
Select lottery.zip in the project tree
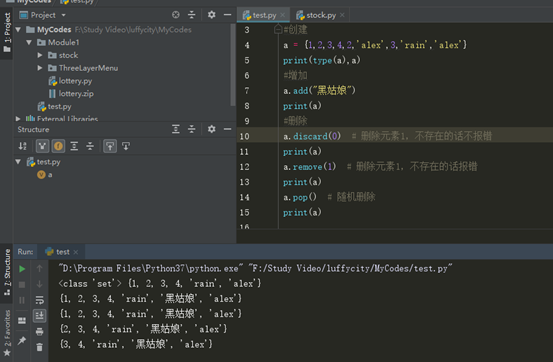(76, 93)
